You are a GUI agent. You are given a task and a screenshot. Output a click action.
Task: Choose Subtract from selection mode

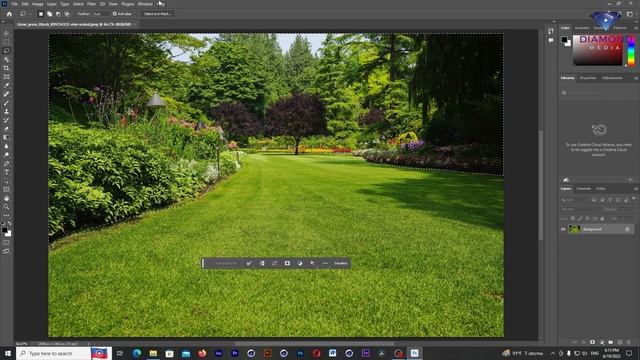click(x=58, y=14)
